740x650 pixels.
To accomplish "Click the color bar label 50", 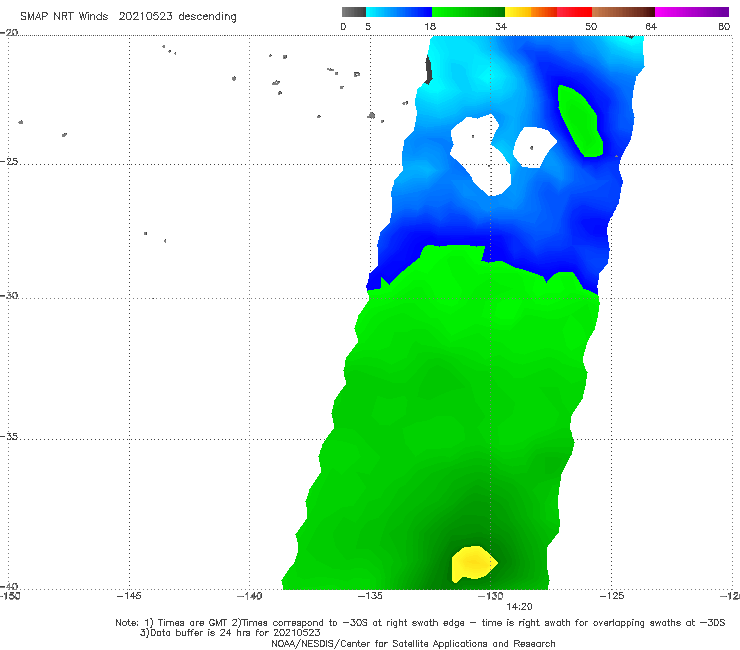I will [591, 26].
